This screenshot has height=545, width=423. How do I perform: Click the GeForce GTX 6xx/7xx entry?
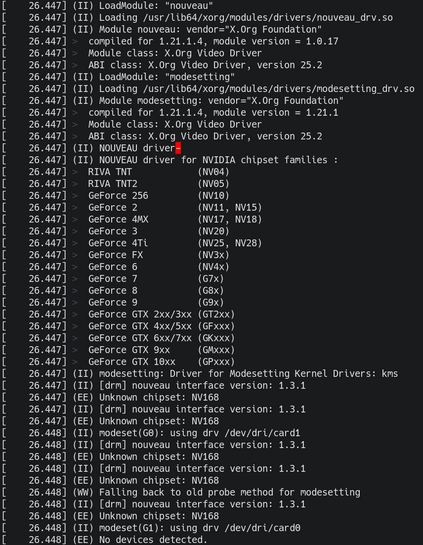(162, 338)
